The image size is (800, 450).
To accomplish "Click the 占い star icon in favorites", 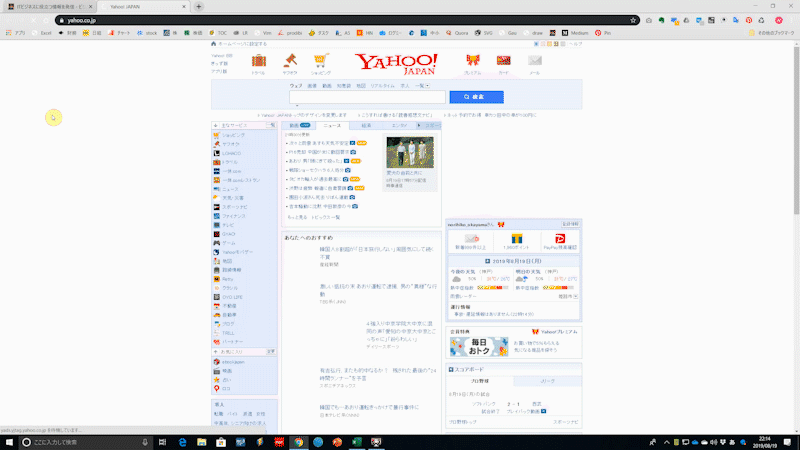I will click(x=217, y=380).
